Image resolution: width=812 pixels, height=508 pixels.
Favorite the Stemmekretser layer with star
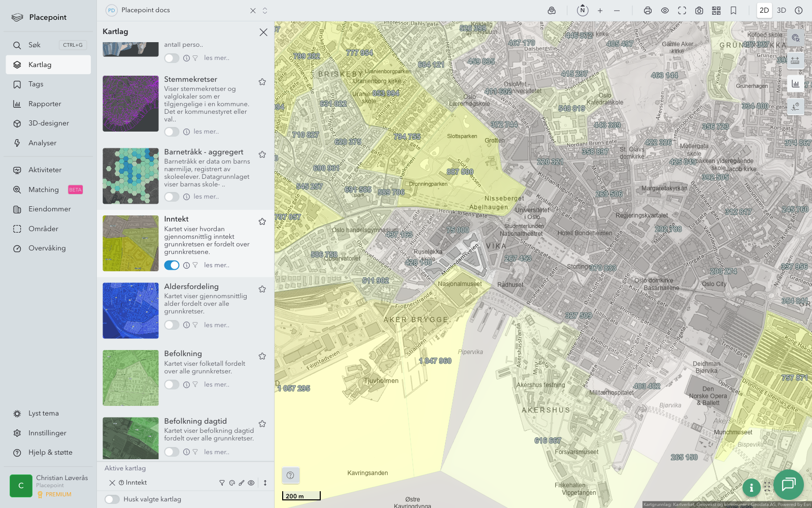pos(262,82)
